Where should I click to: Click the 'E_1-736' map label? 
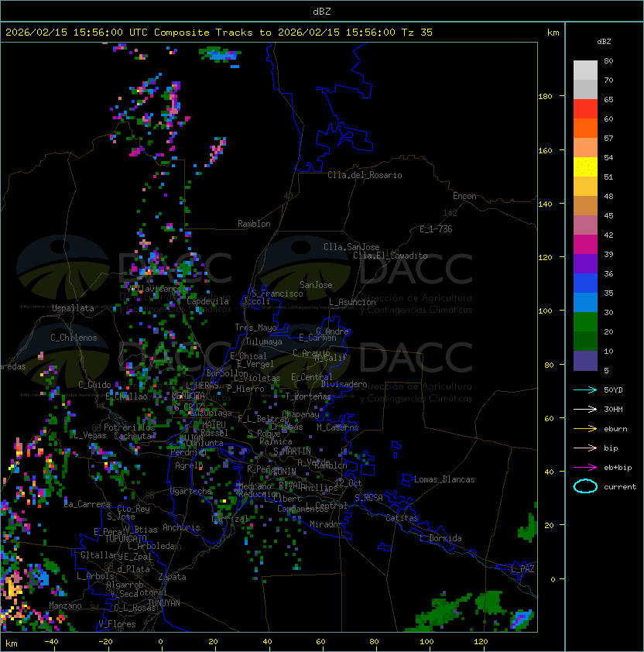[x=436, y=229]
